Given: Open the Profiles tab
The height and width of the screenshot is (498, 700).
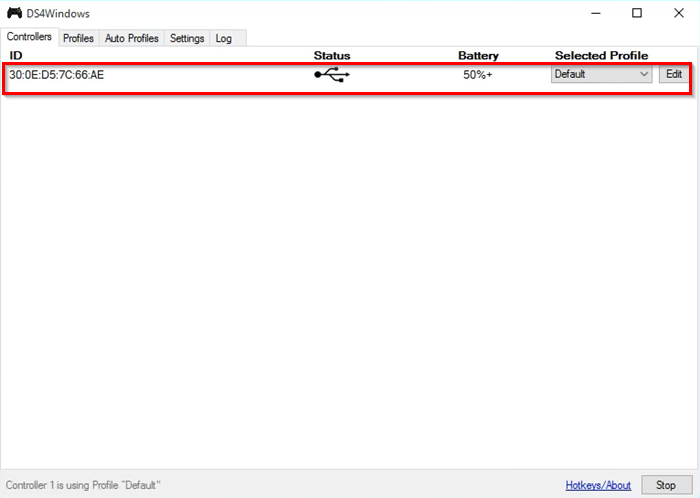Looking at the screenshot, I should coord(78,38).
